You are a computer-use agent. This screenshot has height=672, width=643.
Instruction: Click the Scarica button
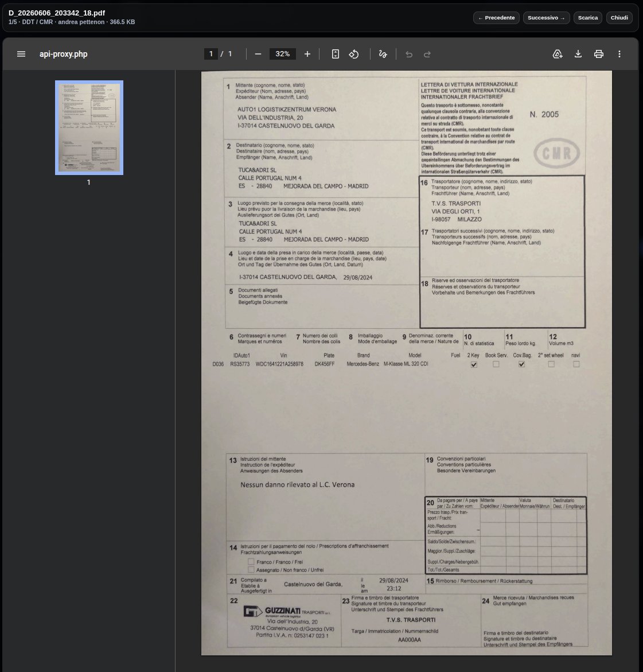(x=588, y=18)
